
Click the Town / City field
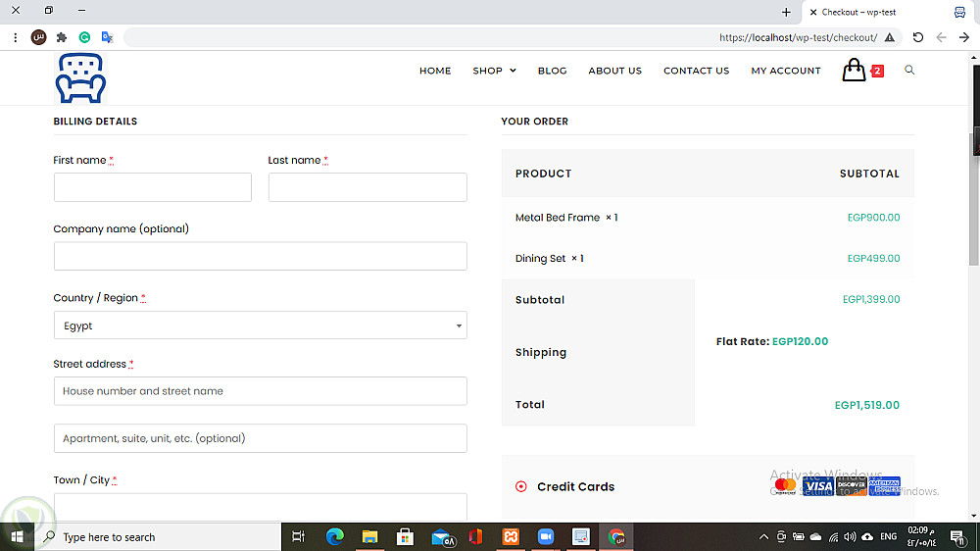coord(260,507)
